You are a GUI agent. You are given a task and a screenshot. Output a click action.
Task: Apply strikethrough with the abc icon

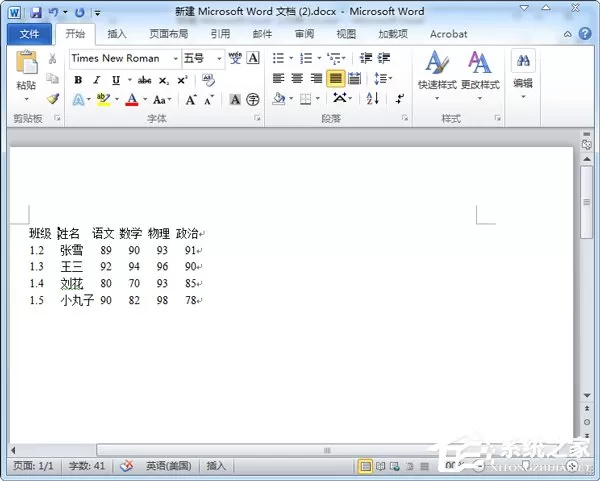[145, 80]
